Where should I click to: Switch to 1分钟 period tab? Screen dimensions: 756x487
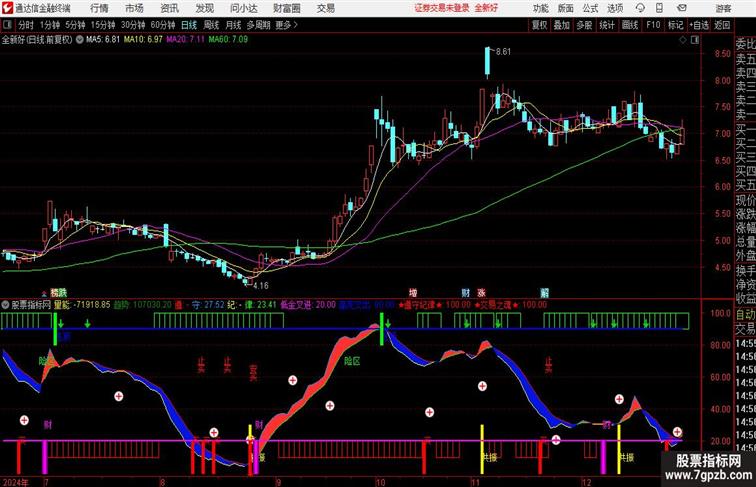point(50,25)
